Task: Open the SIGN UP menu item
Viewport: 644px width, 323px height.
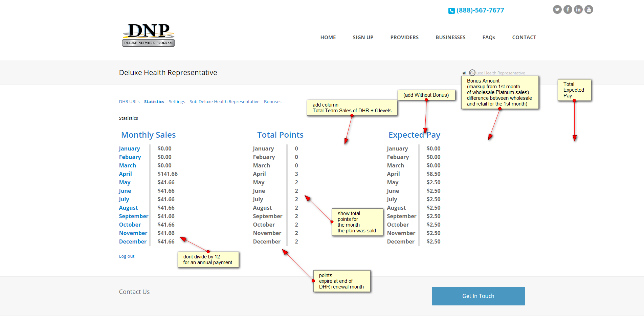Action: click(363, 38)
